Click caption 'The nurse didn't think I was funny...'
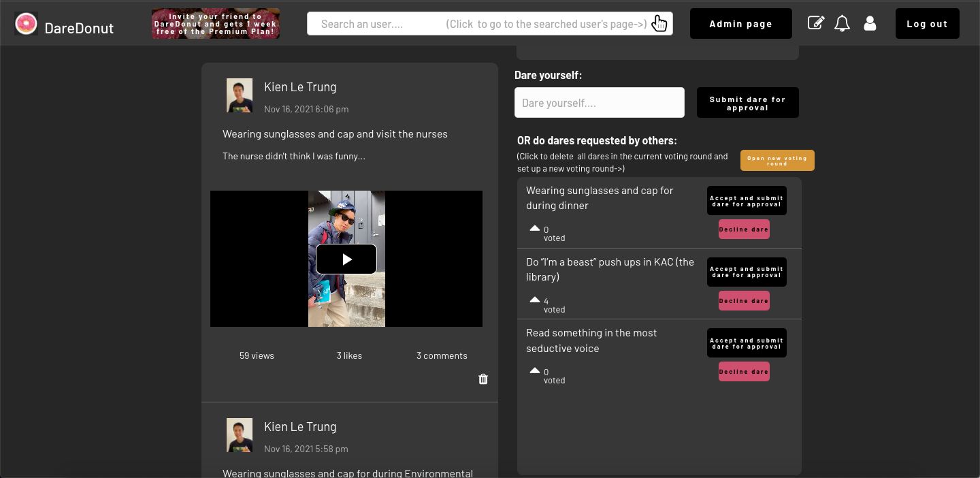This screenshot has width=980, height=478. click(x=294, y=157)
